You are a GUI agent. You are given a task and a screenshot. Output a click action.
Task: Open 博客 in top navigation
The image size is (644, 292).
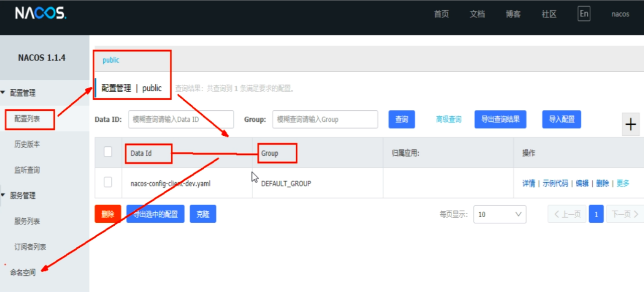pos(513,14)
